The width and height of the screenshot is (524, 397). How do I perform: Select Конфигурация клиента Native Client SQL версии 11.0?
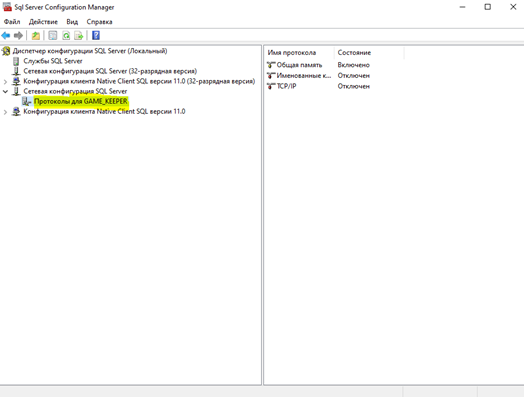click(x=104, y=111)
